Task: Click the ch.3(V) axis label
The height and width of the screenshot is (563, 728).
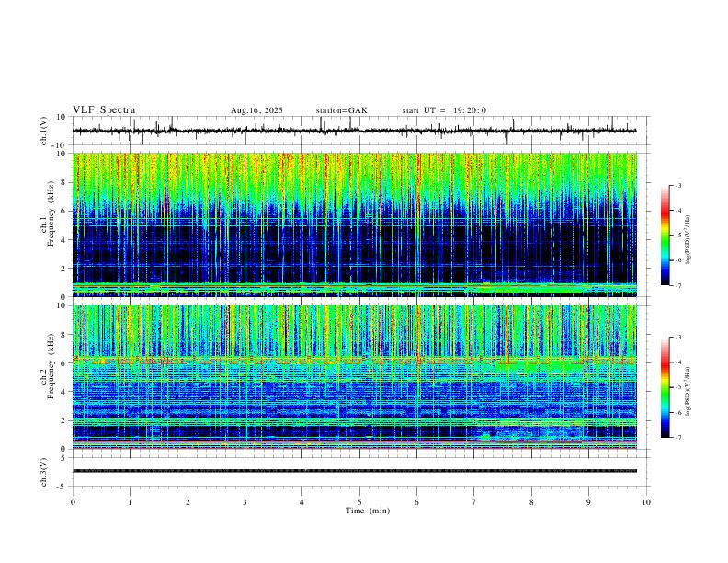Action: 44,472
